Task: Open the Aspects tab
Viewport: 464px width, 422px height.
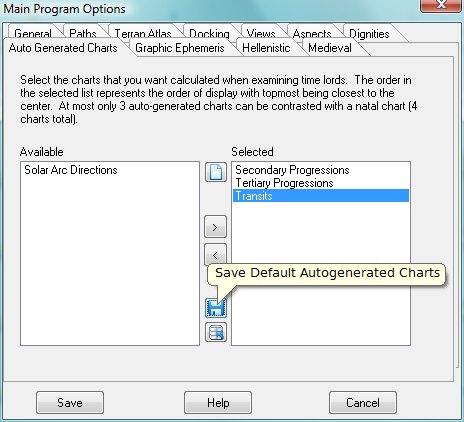Action: pyautogui.click(x=312, y=33)
